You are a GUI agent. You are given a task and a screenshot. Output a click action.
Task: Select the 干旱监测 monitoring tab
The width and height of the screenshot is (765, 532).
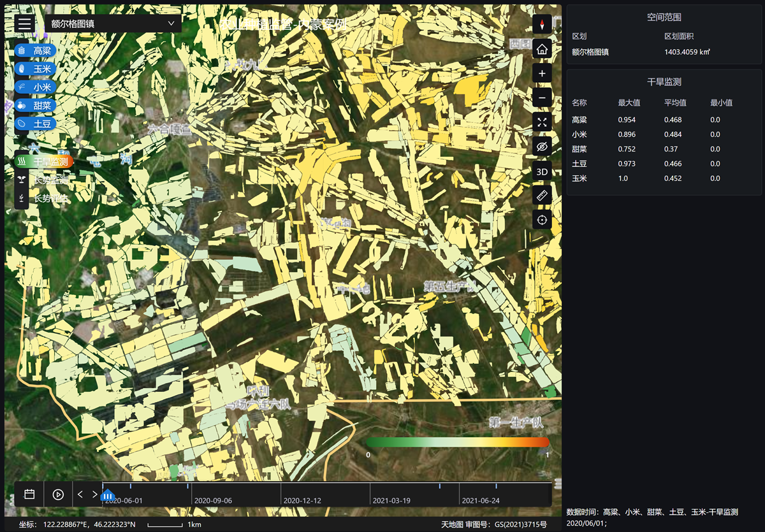click(44, 162)
